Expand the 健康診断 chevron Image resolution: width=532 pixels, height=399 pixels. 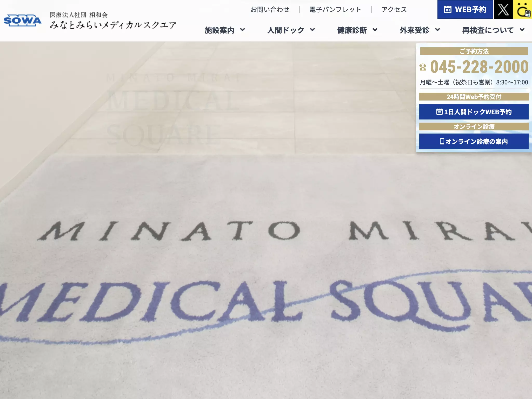(x=375, y=30)
